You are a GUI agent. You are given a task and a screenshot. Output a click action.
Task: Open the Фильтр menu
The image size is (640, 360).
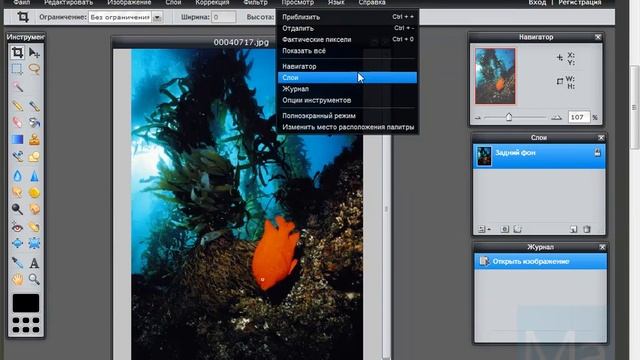pos(256,3)
